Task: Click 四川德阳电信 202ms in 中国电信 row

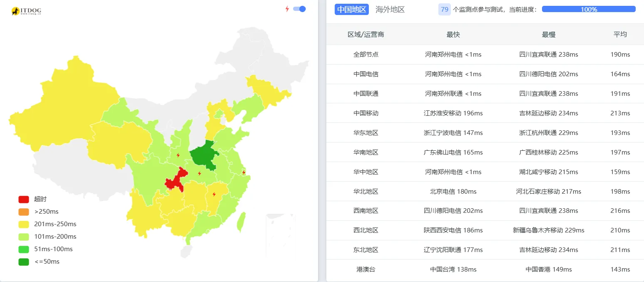Action: [549, 74]
